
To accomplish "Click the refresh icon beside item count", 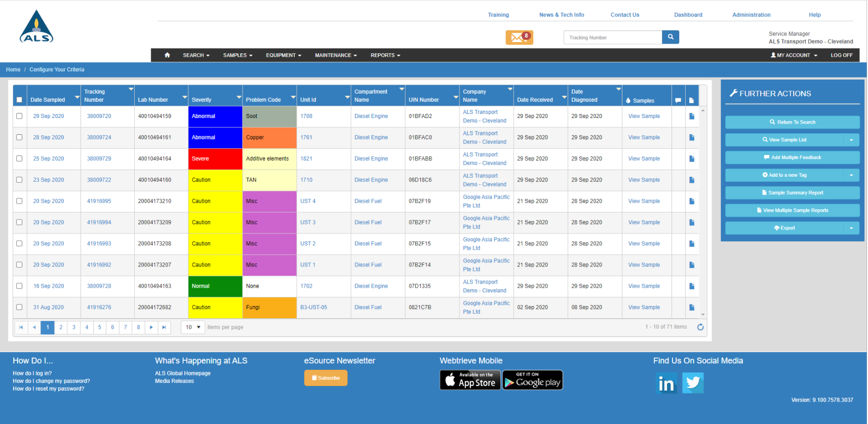I will (x=700, y=327).
